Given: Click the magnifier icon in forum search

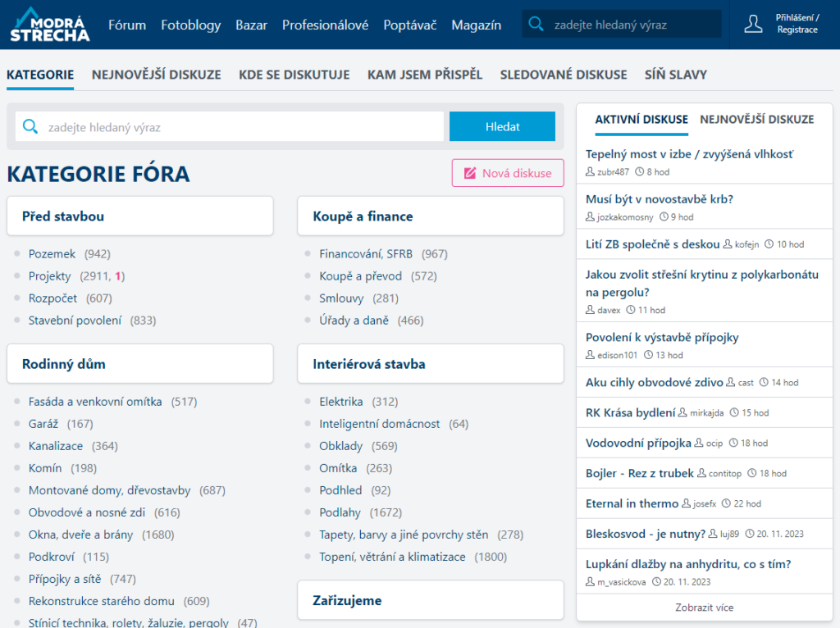Looking at the screenshot, I should click(30, 126).
